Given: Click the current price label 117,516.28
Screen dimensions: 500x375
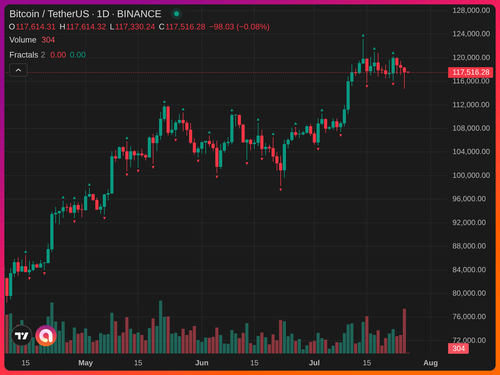Looking at the screenshot, I should click(471, 72).
